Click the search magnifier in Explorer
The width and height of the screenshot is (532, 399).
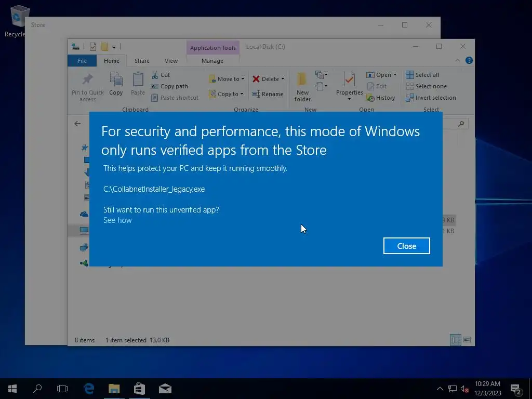click(461, 124)
